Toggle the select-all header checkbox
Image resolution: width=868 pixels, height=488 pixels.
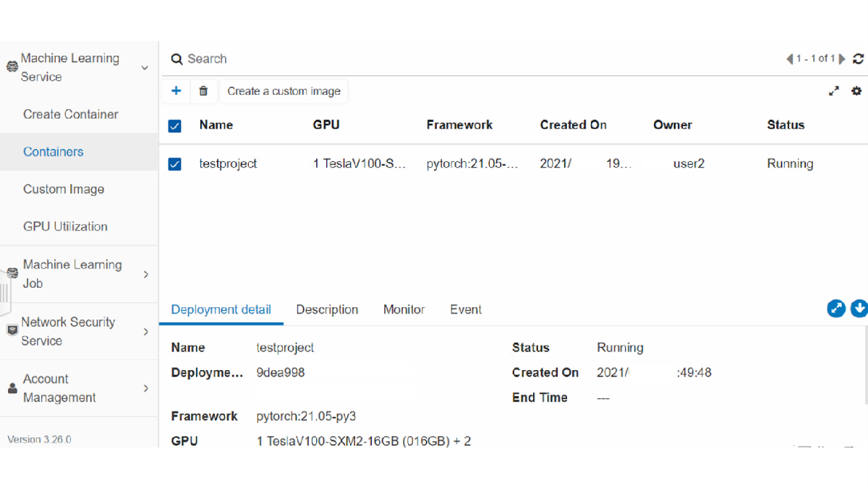tap(174, 126)
